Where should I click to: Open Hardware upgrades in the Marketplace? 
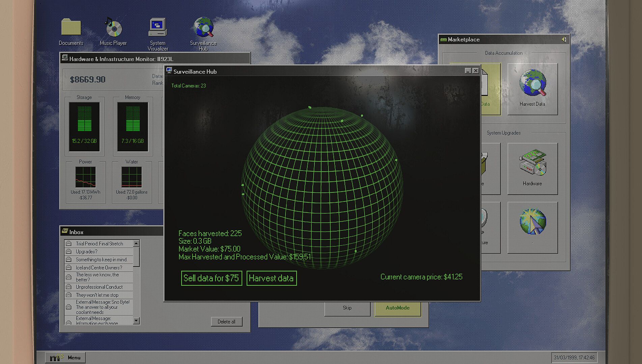point(532,168)
